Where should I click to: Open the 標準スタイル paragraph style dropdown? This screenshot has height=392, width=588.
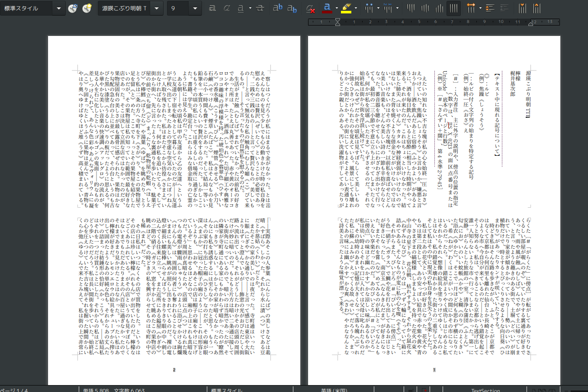[59, 8]
